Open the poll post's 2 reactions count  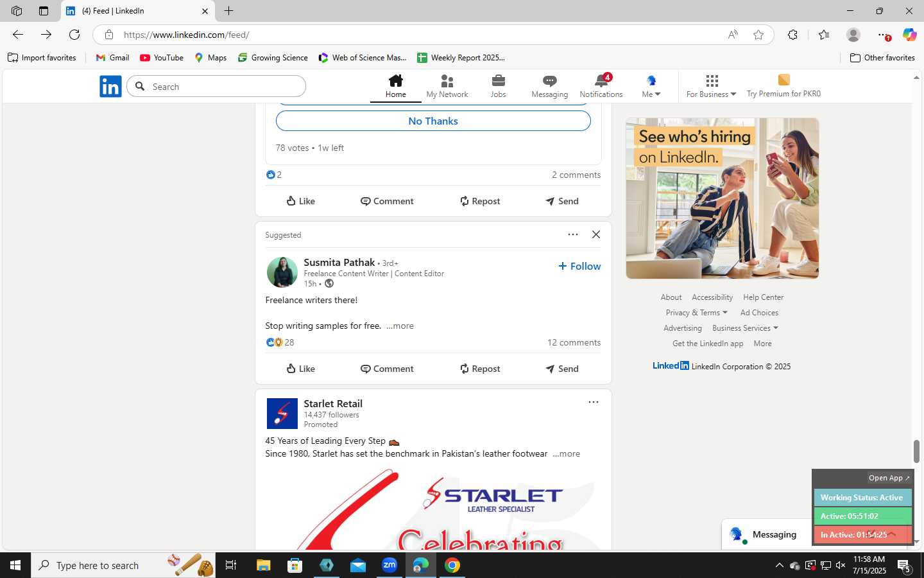pyautogui.click(x=274, y=175)
